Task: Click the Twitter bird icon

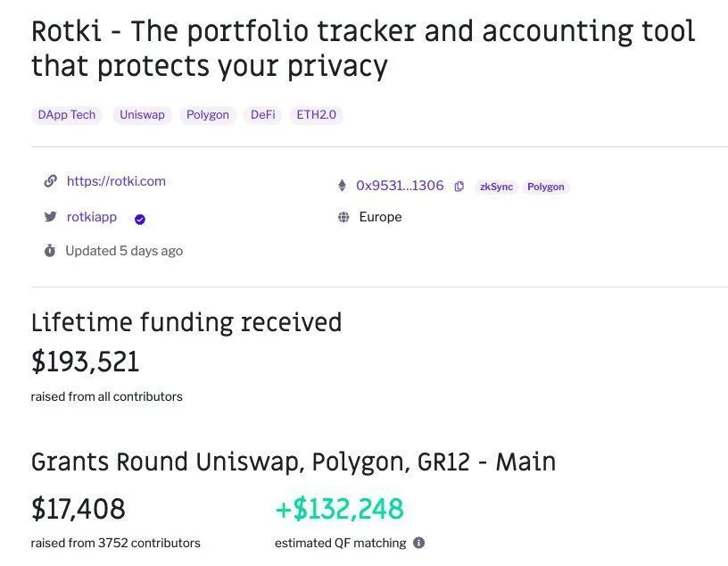Action: (x=50, y=217)
